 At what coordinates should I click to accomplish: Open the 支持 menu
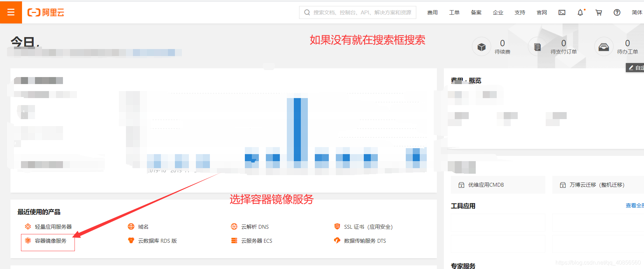(x=520, y=13)
